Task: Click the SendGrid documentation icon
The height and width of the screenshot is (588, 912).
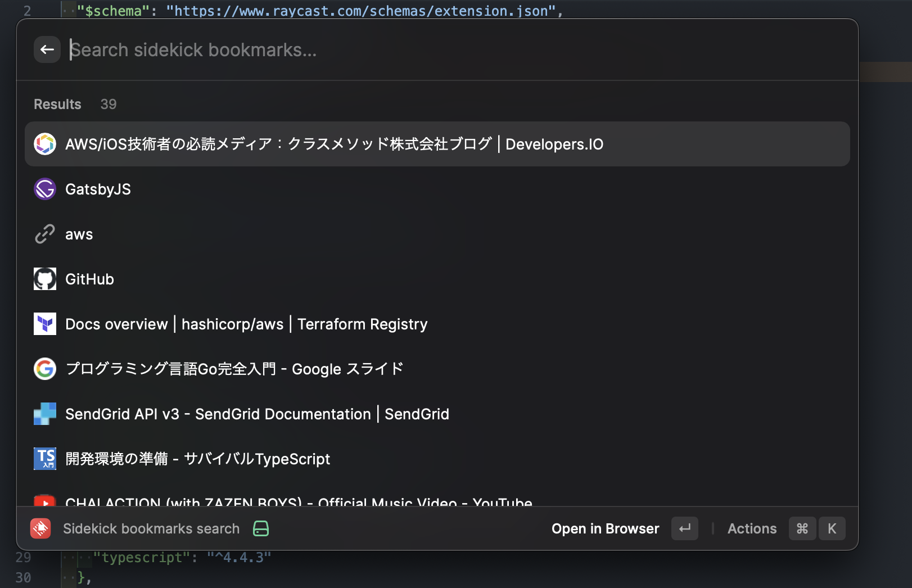Action: tap(44, 414)
